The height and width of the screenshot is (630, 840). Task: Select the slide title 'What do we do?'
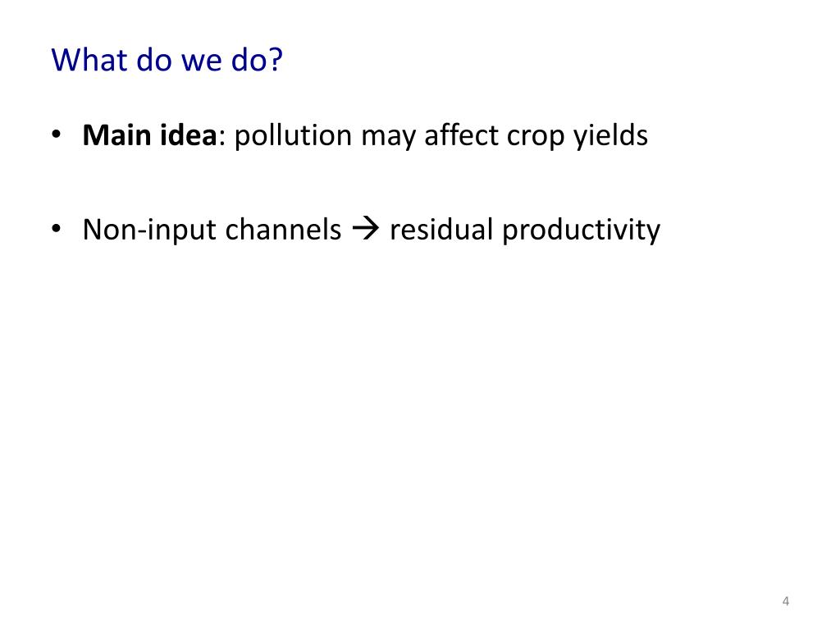pos(167,59)
